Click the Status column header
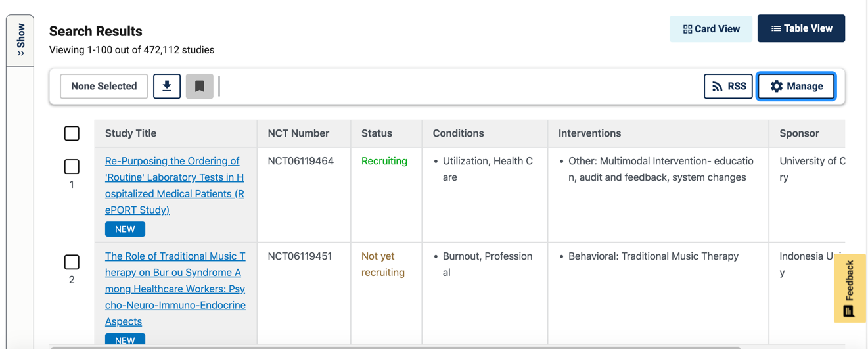 pos(377,133)
